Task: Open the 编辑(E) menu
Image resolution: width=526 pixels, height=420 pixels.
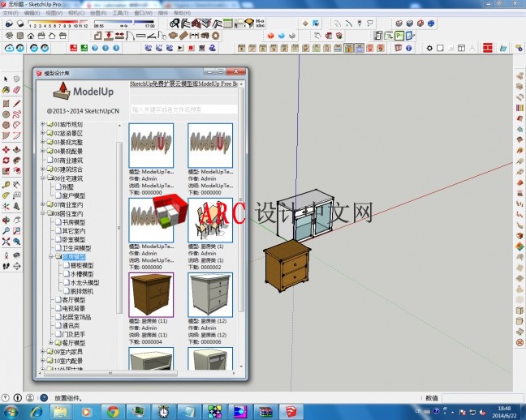Action: tap(32, 13)
